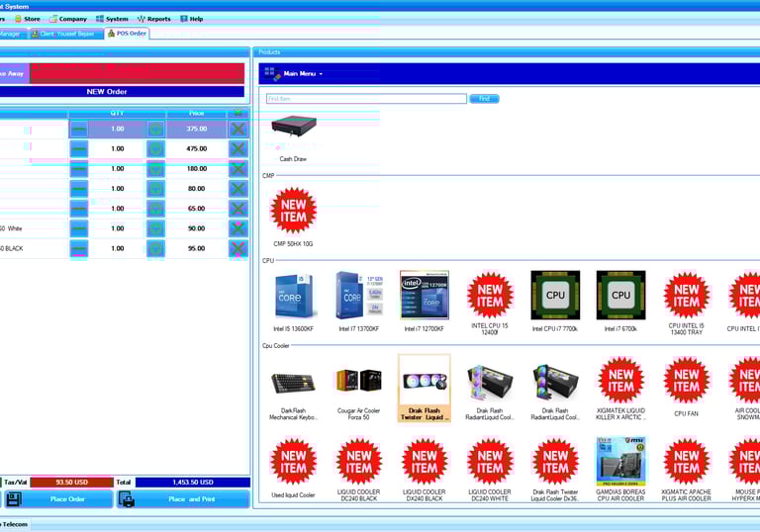Screen dimensions: 760x532
Task: Remove the 95.00 BLACK order line
Action: (237, 248)
